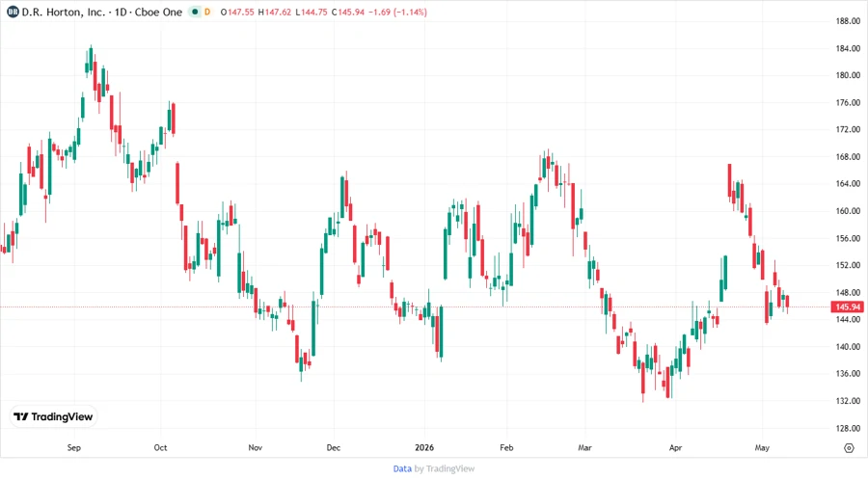Select the D.R. Horton, Inc. symbol title
Image resolution: width=868 pixels, height=480 pixels.
[x=63, y=12]
